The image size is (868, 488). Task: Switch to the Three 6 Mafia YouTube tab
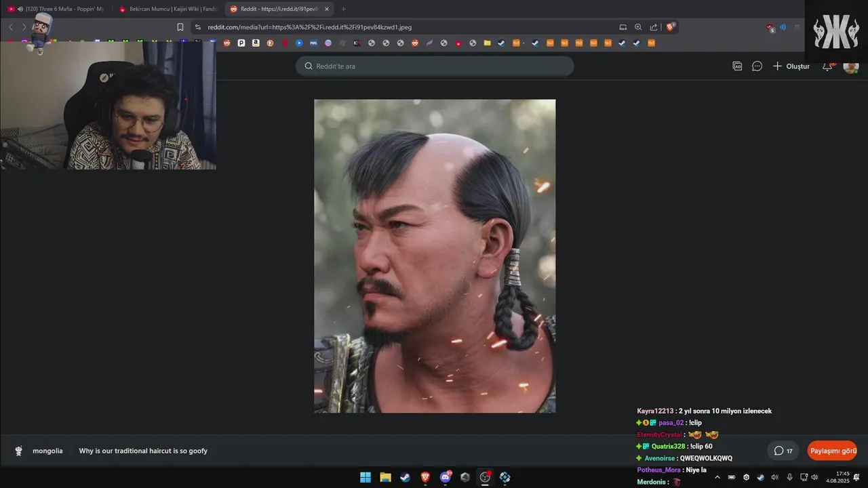click(56, 9)
